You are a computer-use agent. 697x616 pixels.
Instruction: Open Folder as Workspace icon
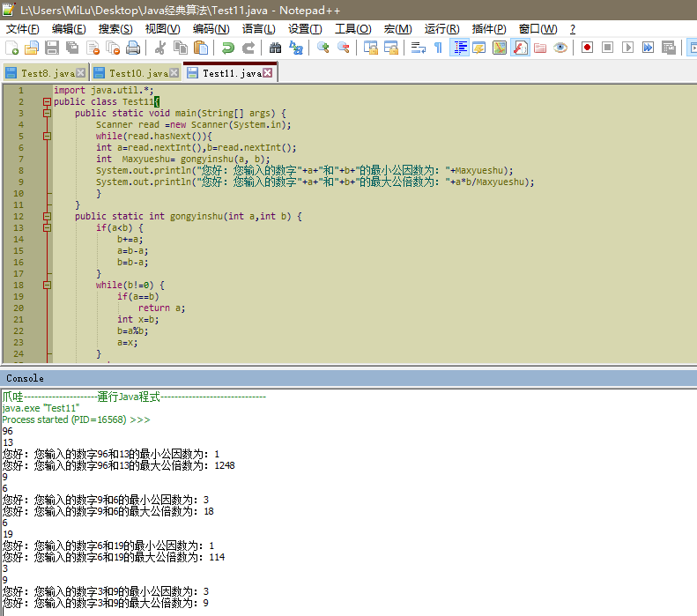click(540, 48)
